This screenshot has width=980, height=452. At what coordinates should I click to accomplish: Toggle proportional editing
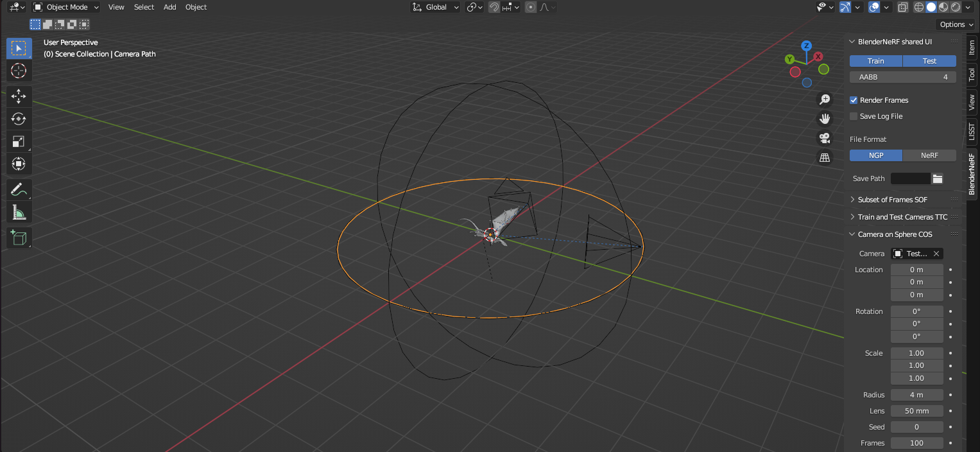[531, 7]
